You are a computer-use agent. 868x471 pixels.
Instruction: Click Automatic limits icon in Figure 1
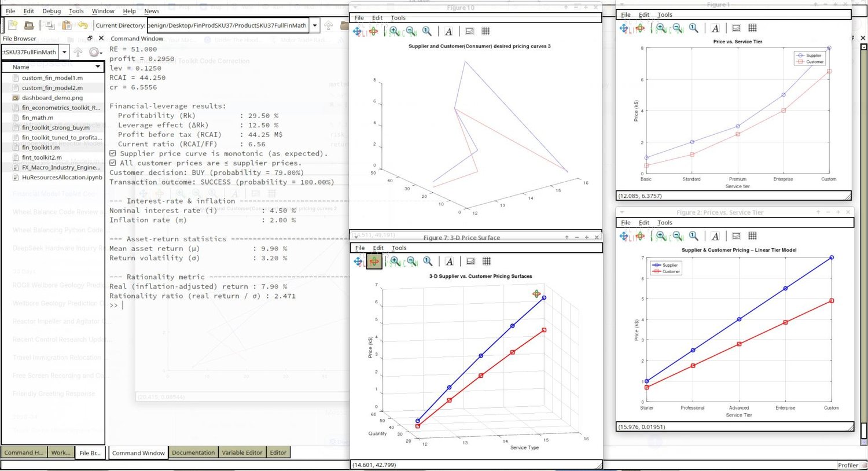[694, 28]
